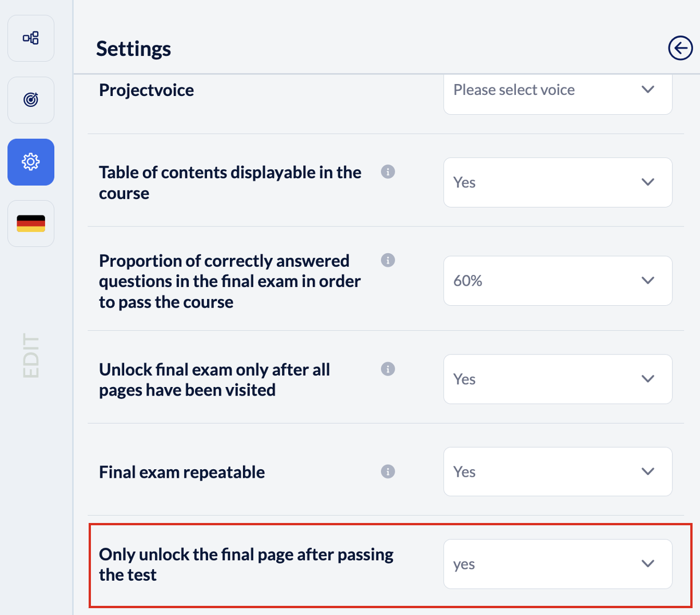
Task: Switch language via German flag icon
Action: click(31, 223)
